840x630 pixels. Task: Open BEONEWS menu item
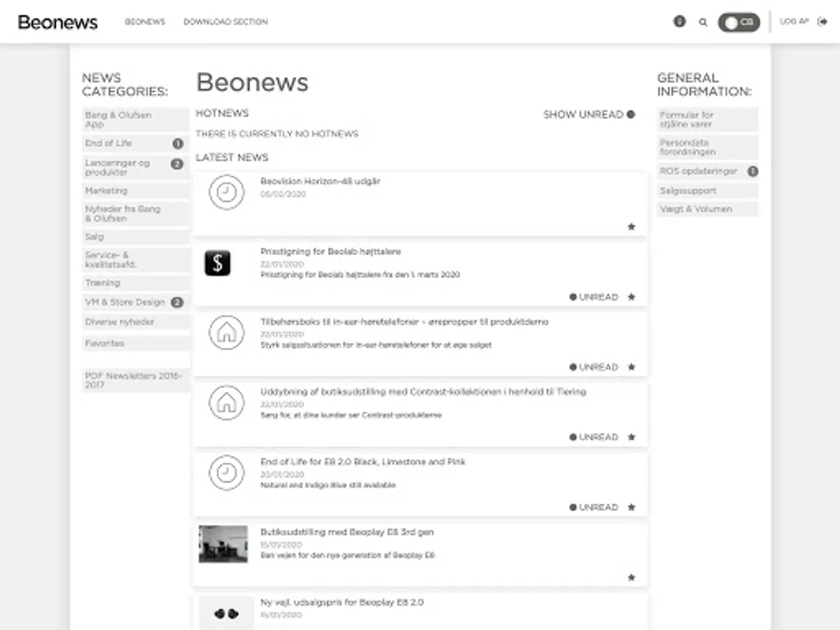pos(145,22)
